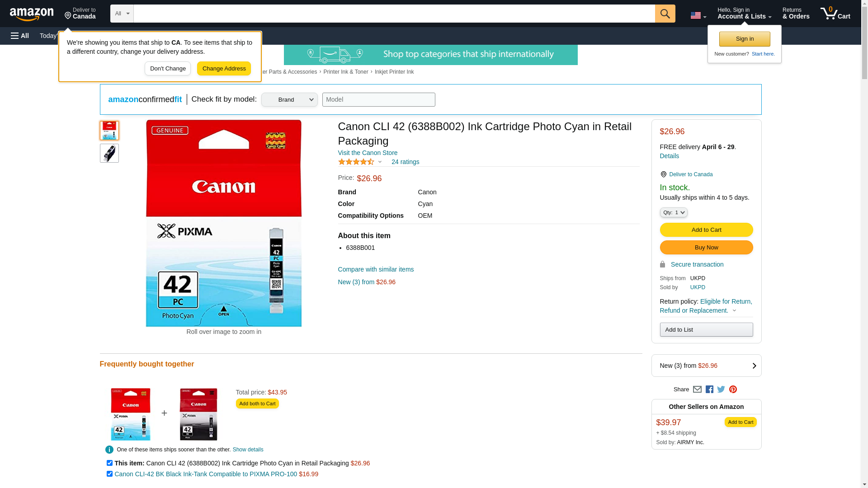Share product on Facebook icon
This screenshot has width=868, height=488.
point(709,389)
